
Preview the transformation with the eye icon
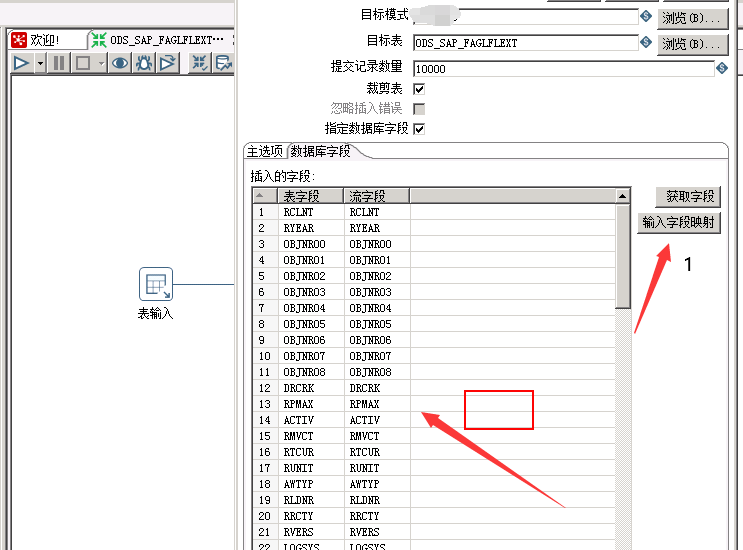(x=120, y=63)
